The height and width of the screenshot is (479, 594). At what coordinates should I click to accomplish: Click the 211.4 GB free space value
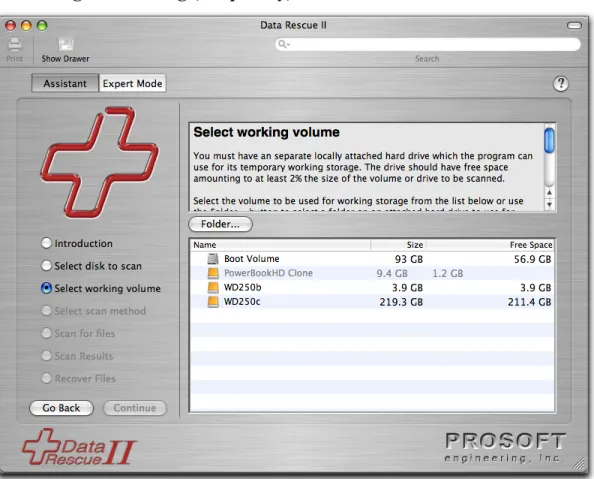(x=529, y=302)
